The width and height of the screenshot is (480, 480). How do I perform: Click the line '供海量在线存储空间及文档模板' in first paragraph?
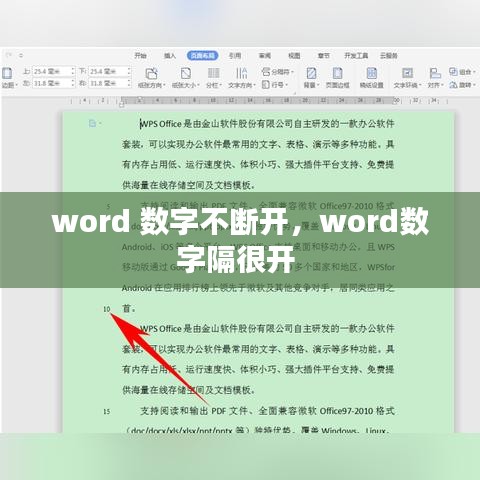[189, 185]
